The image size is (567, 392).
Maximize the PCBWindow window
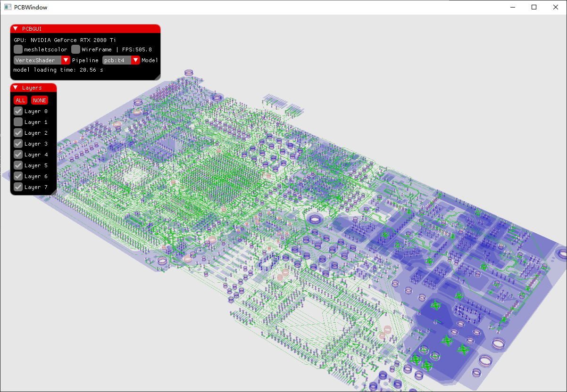[534, 7]
